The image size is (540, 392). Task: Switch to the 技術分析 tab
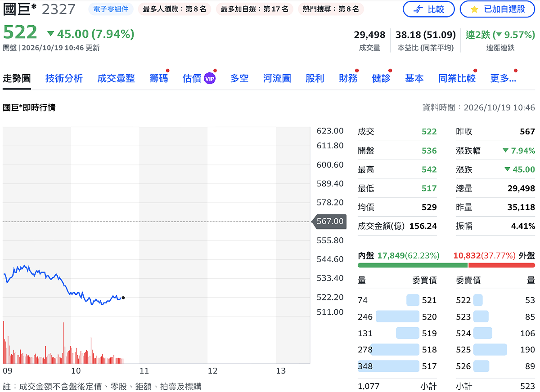click(64, 78)
